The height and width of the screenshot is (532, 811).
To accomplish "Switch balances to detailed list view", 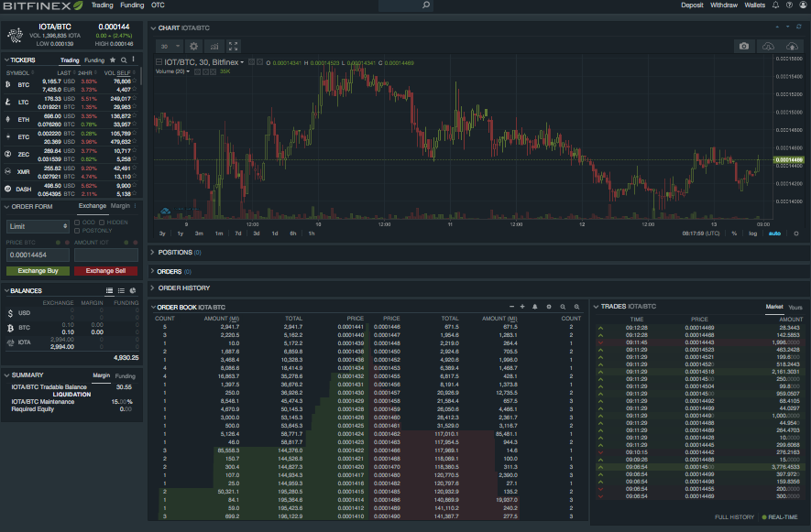I will 109,290.
